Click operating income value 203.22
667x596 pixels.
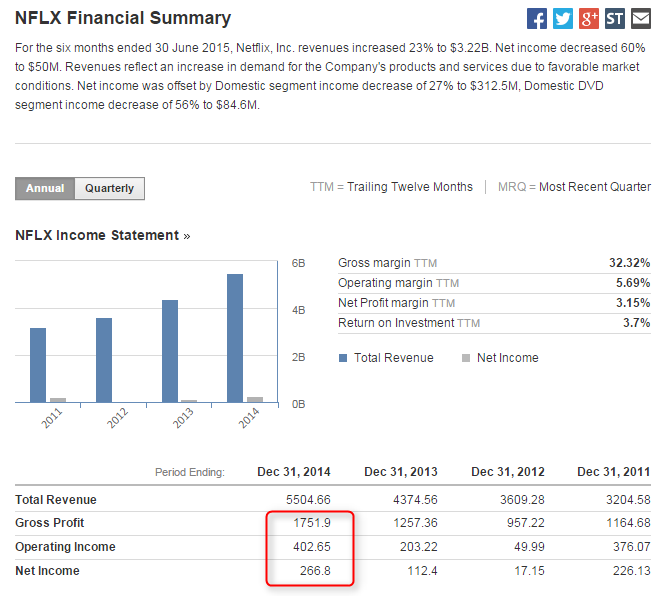pyautogui.click(x=419, y=547)
